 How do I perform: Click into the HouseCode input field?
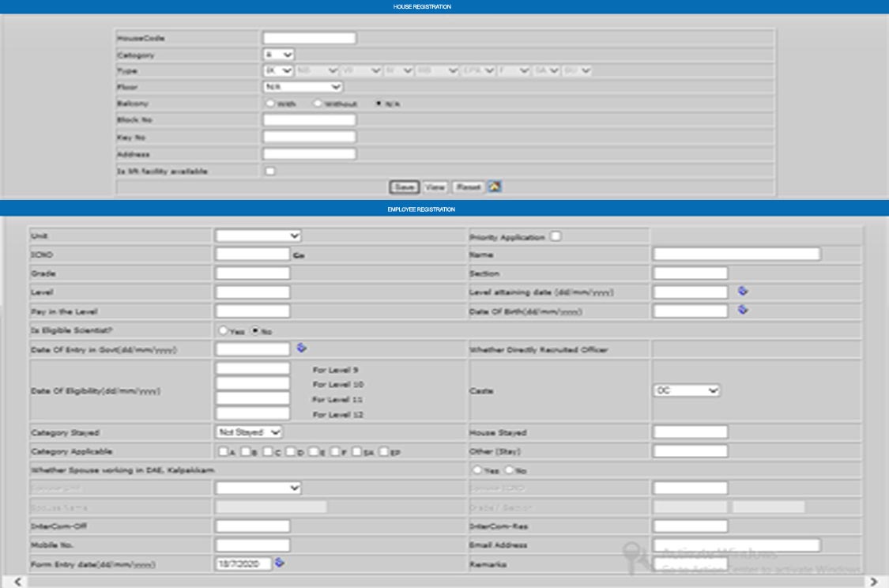coord(309,38)
